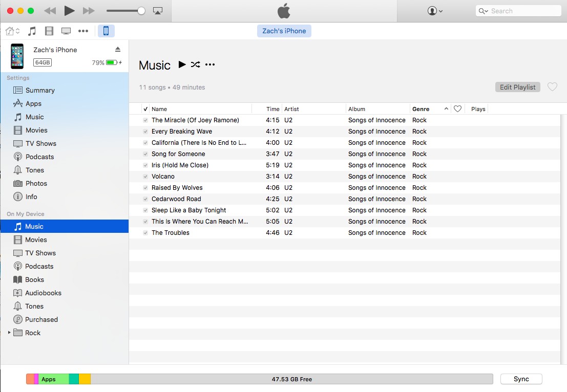
Task: Open the Home sharing library dropdown
Action: pyautogui.click(x=13, y=31)
